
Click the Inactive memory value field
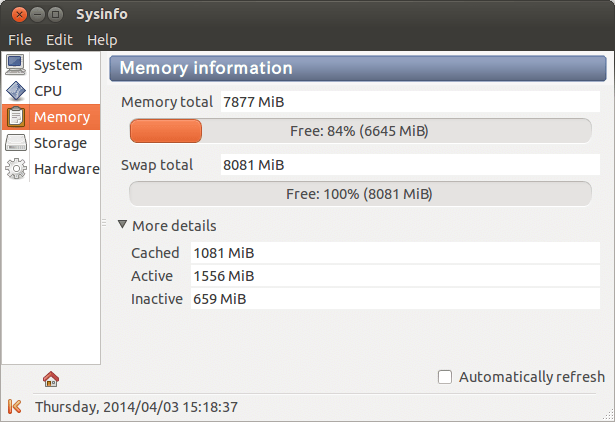point(395,299)
